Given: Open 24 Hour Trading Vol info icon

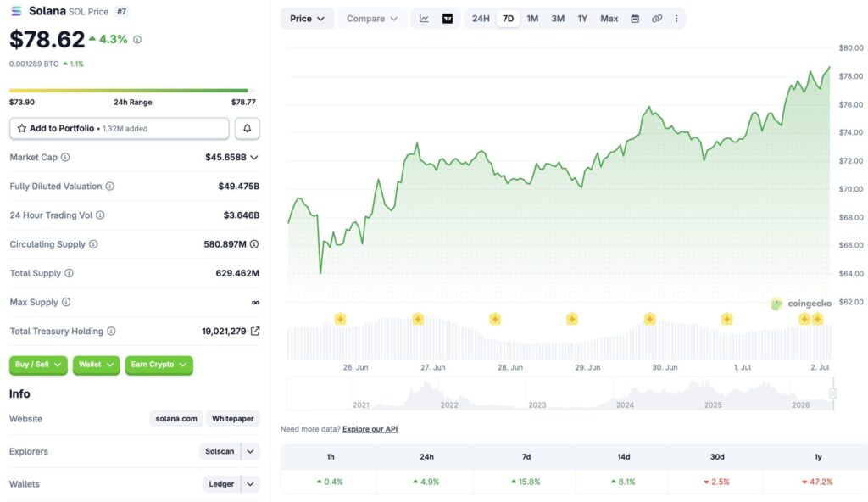Looking at the screenshot, I should (x=100, y=215).
